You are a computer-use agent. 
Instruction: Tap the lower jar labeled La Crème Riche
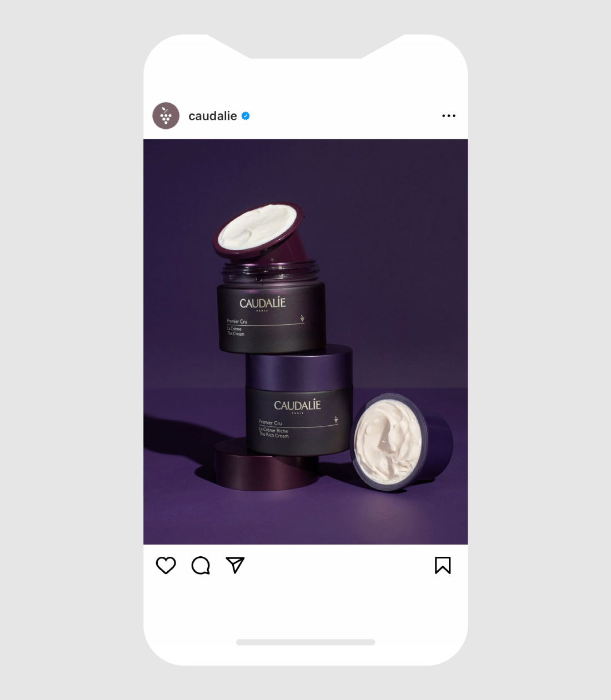pyautogui.click(x=299, y=400)
